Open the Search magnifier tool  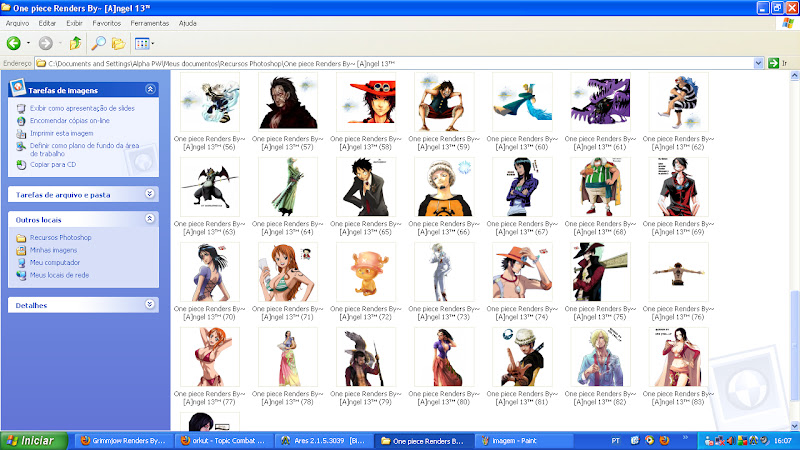98,43
